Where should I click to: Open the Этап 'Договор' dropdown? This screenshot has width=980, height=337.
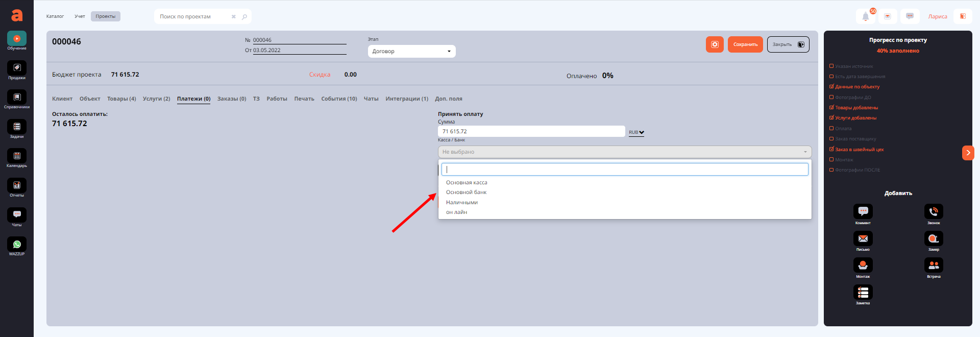tap(411, 52)
